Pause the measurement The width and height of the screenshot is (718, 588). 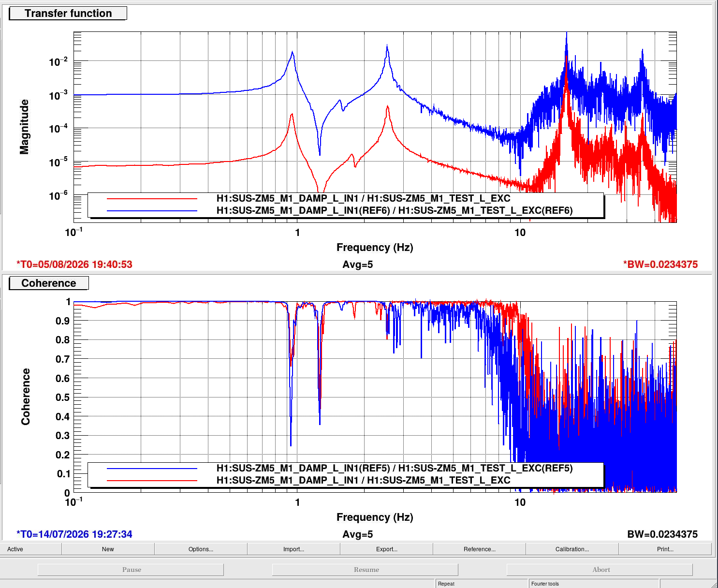pos(131,570)
